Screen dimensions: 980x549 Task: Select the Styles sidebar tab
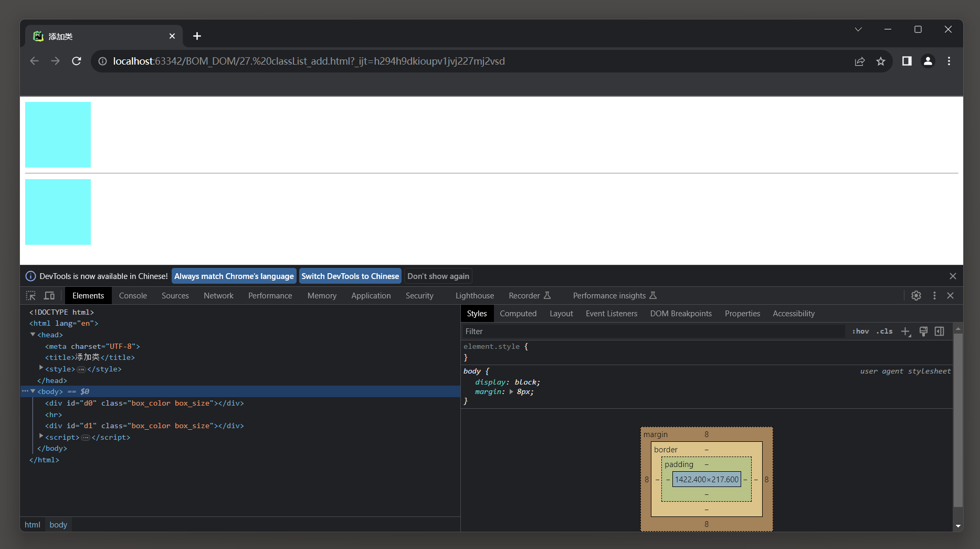pyautogui.click(x=477, y=314)
